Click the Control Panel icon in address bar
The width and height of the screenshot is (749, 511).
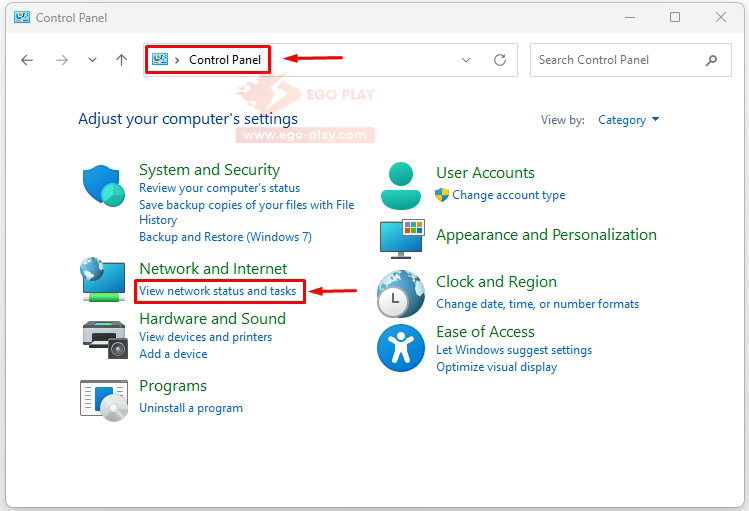[160, 59]
